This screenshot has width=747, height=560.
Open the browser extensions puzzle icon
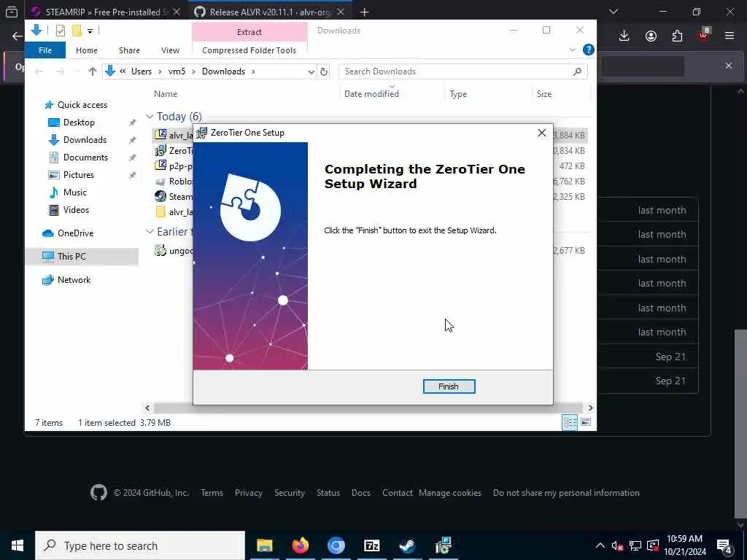pos(677,36)
